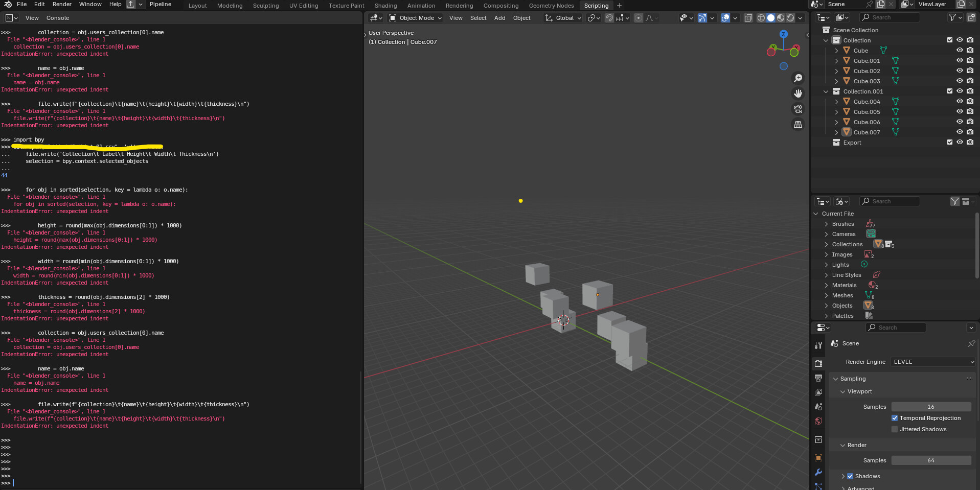The height and width of the screenshot is (490, 980).
Task: Toggle camera view with the camera gizmo
Action: coord(797,109)
